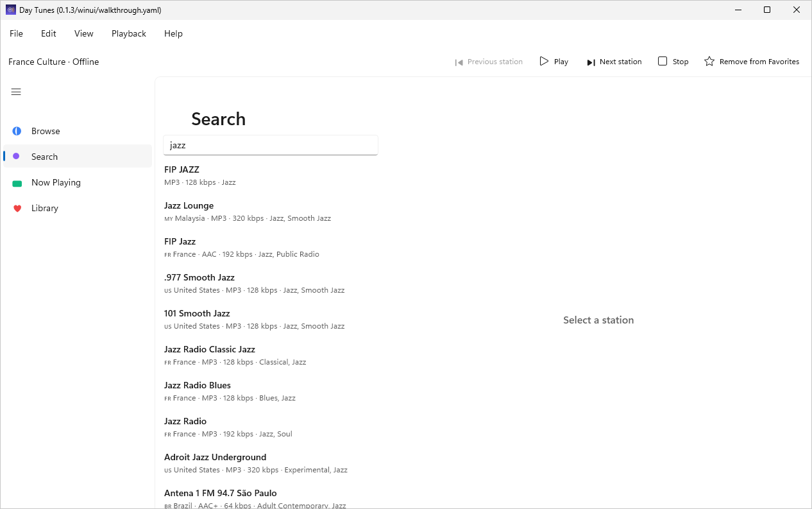Maximize the Day Tunes window
This screenshot has width=812, height=509.
point(767,10)
